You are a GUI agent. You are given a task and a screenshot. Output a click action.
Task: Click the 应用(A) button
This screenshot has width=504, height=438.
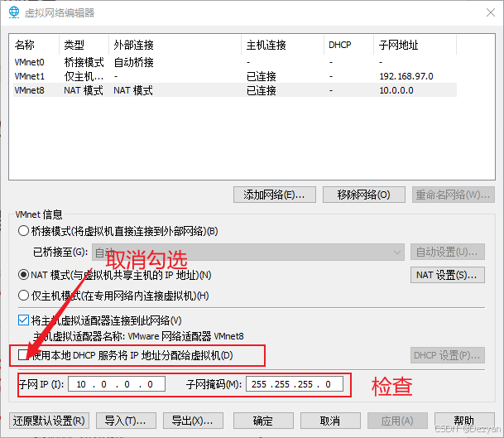397,421
